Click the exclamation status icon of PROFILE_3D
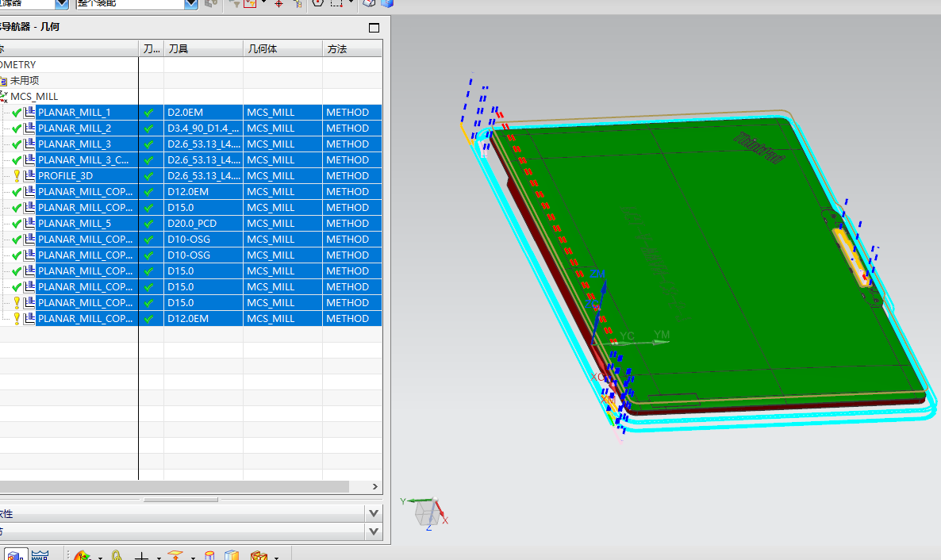 [17, 176]
